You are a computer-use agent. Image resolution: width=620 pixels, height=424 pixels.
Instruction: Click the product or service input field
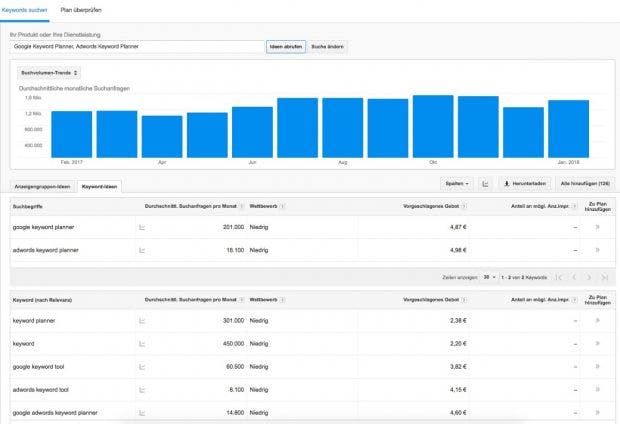[x=137, y=47]
